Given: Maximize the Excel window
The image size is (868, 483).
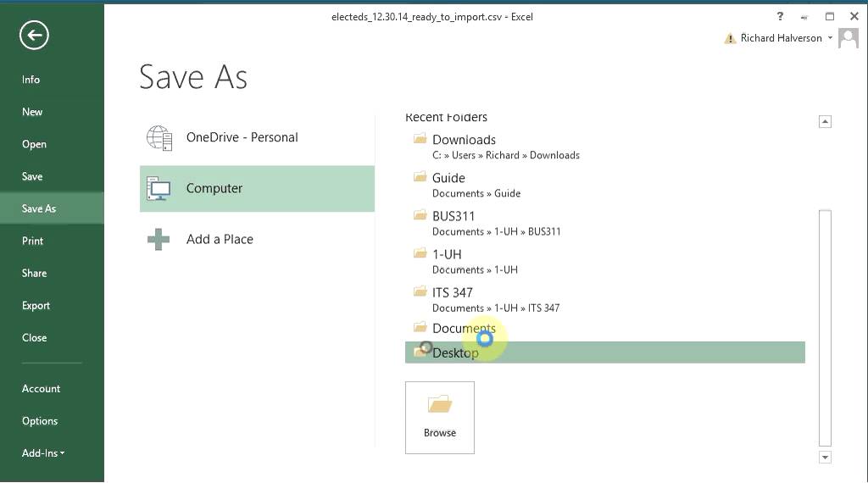Looking at the screenshot, I should pyautogui.click(x=829, y=17).
